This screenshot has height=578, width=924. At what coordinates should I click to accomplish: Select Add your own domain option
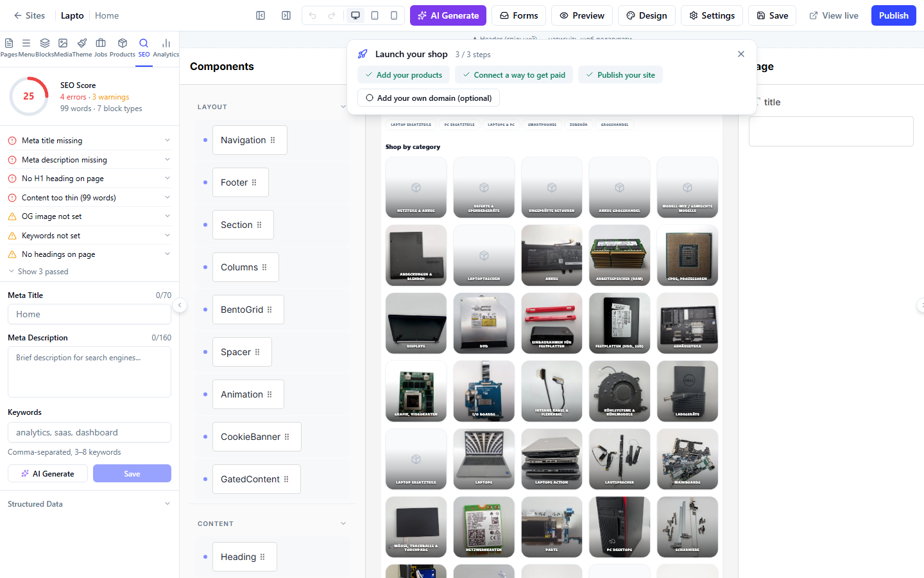coord(428,98)
